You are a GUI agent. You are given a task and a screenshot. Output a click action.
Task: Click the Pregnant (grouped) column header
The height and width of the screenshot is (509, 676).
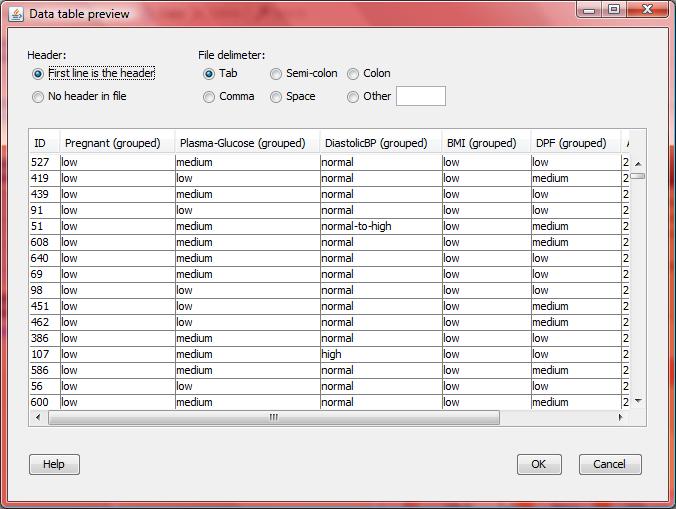118,143
